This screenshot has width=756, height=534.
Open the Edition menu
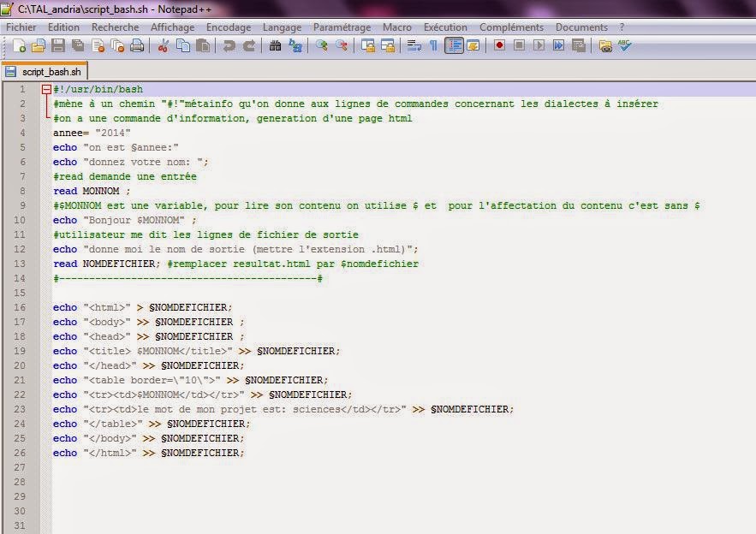(x=63, y=27)
